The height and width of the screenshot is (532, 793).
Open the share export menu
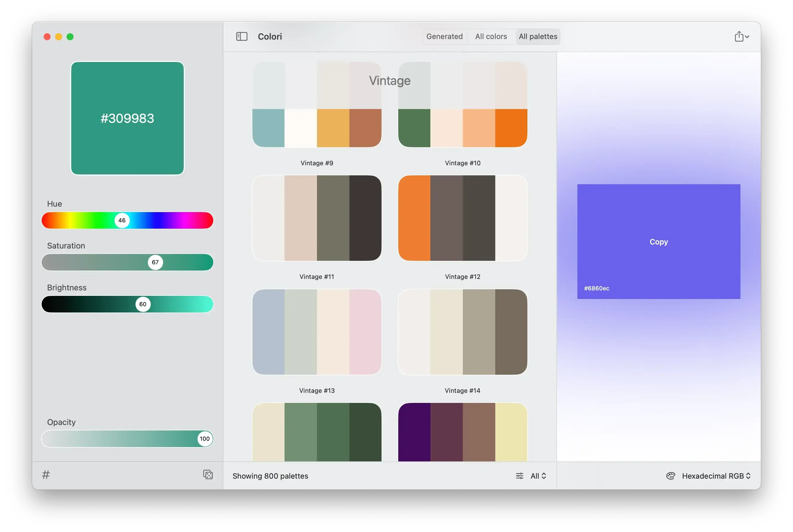coord(741,36)
